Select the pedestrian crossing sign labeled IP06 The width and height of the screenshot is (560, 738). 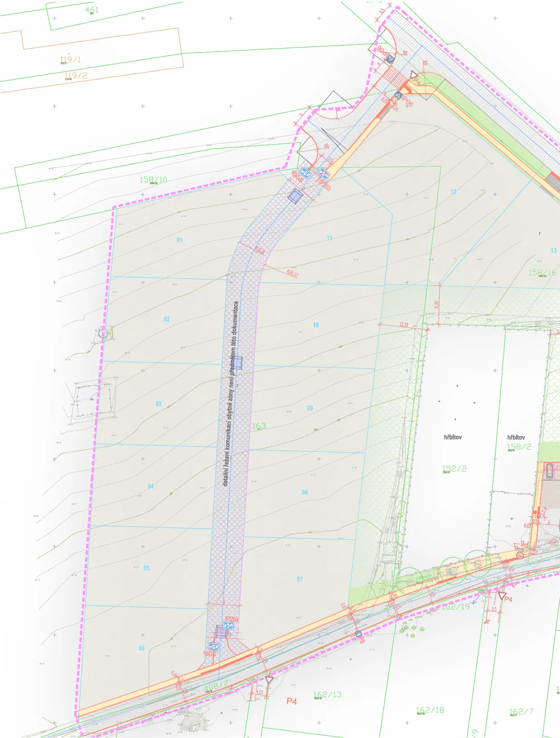pos(398,95)
